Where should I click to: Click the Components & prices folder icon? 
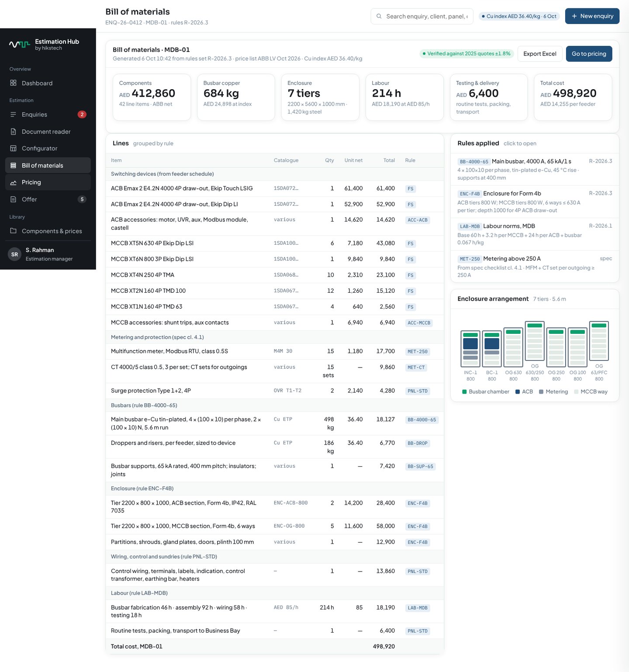[x=13, y=231]
